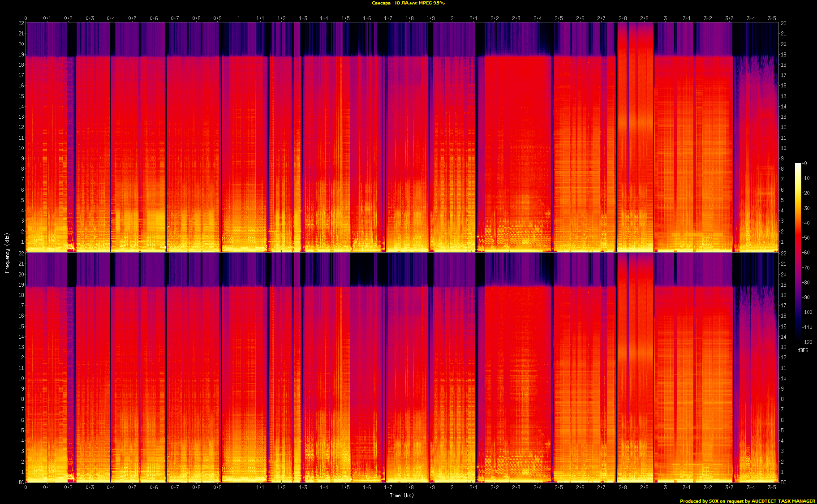Click the +0 label atop the color scale
817x504 pixels.
pyautogui.click(x=804, y=164)
